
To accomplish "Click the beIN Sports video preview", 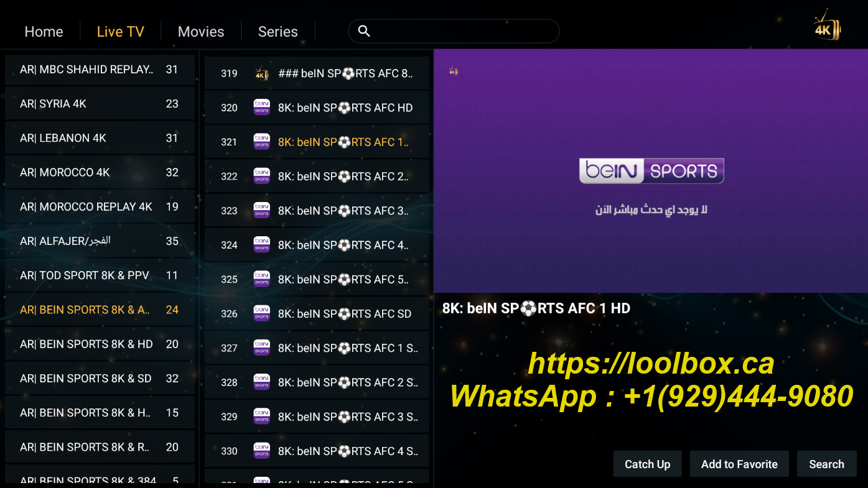I will click(x=650, y=171).
